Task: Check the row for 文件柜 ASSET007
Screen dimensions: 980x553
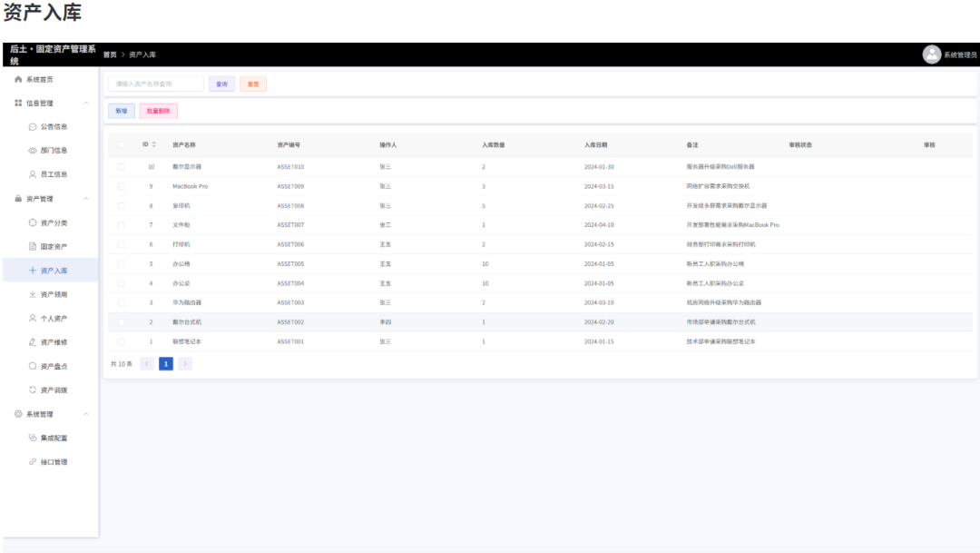Action: pos(122,225)
